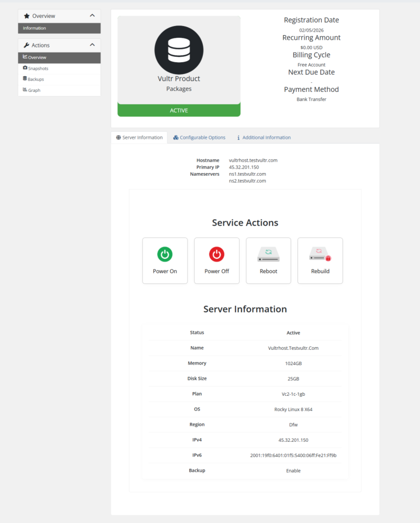Click the Reboot button label
The height and width of the screenshot is (523, 420).
pyautogui.click(x=268, y=271)
